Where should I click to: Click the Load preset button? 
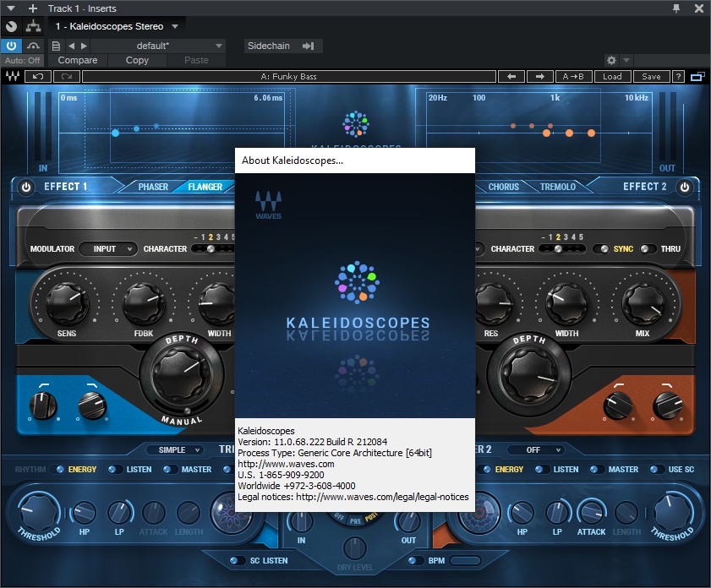click(612, 77)
